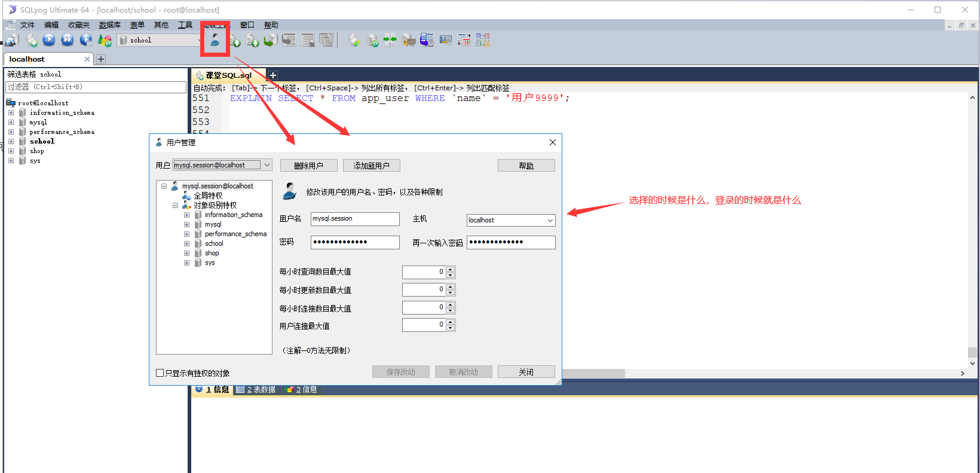This screenshot has width=980, height=473.
Task: Click the 关闭 button in dialog
Action: coord(526,372)
